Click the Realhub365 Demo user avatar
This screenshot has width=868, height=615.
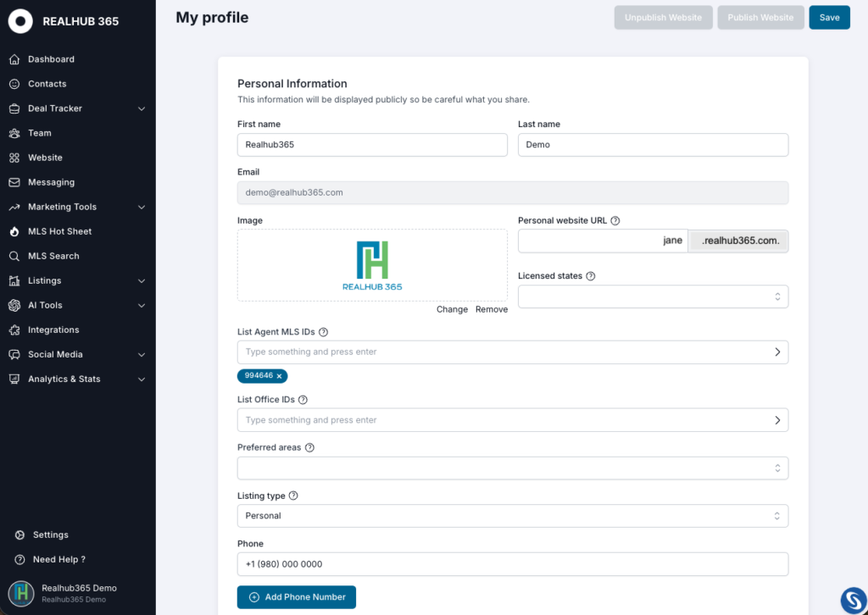pos(21,594)
